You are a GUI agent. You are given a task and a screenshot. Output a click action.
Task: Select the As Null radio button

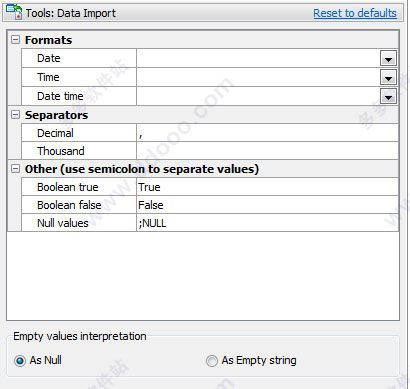(x=20, y=361)
